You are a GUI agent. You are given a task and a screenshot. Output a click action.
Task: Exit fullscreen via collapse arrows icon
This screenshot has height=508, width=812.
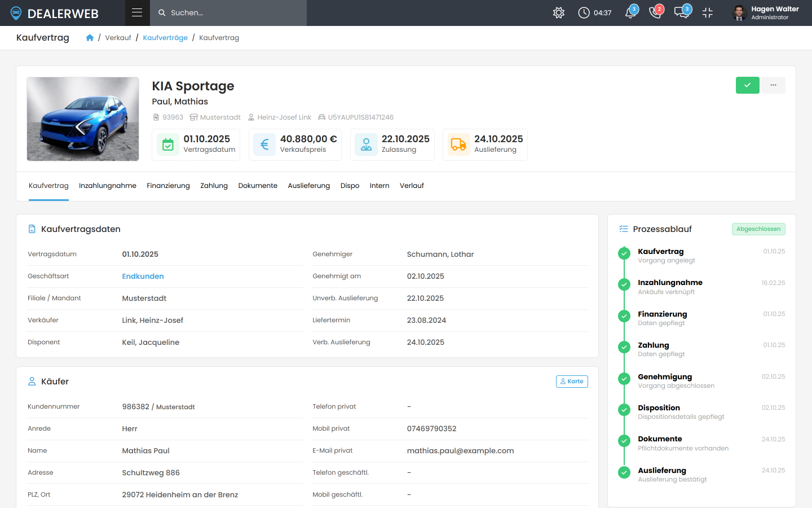[x=708, y=12]
